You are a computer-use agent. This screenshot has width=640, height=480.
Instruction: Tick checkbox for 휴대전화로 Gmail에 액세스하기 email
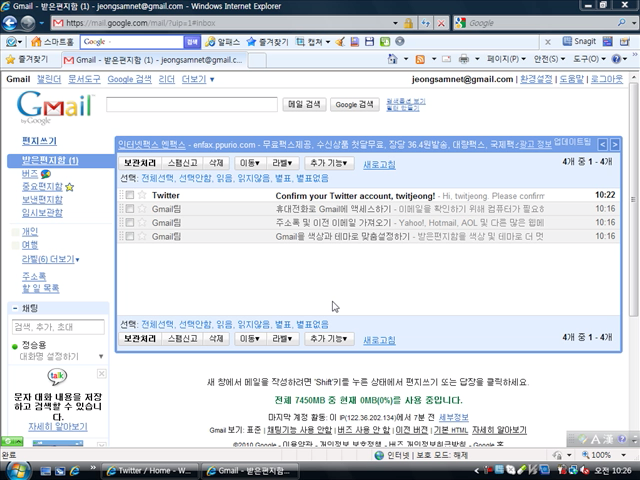(130, 209)
